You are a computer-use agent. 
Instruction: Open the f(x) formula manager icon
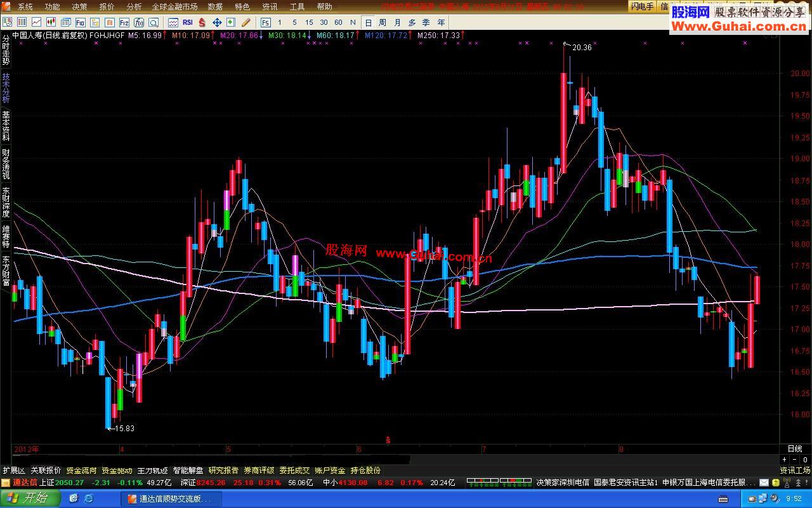(139, 22)
